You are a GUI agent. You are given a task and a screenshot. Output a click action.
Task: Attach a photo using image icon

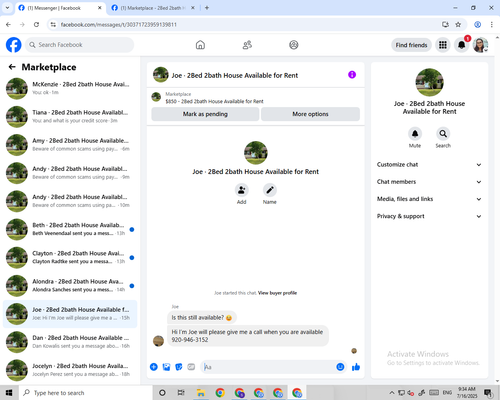click(x=166, y=367)
